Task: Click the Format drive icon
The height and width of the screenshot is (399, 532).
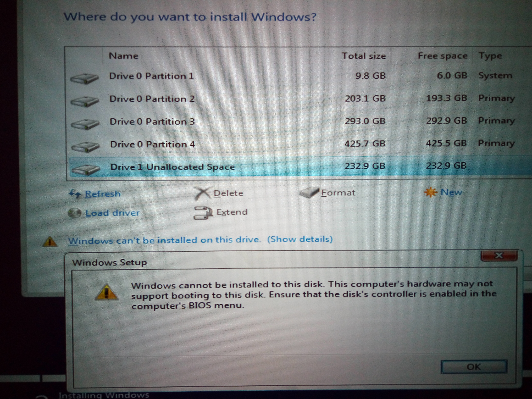Action: click(309, 193)
